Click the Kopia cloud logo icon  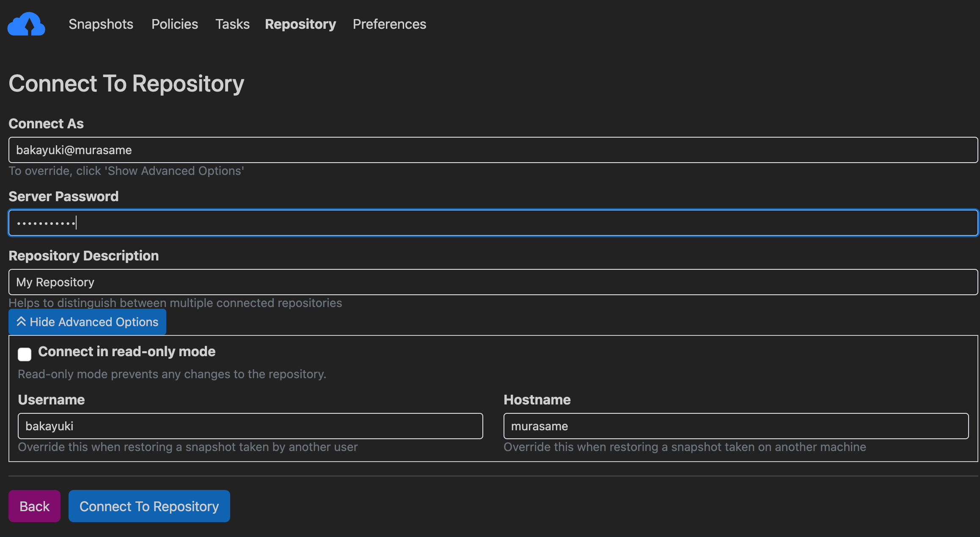tap(26, 24)
